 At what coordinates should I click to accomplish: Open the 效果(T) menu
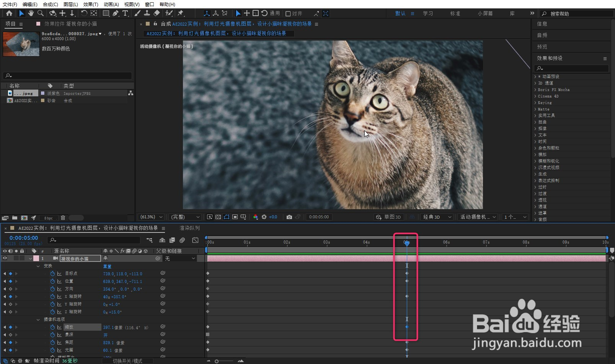91,4
